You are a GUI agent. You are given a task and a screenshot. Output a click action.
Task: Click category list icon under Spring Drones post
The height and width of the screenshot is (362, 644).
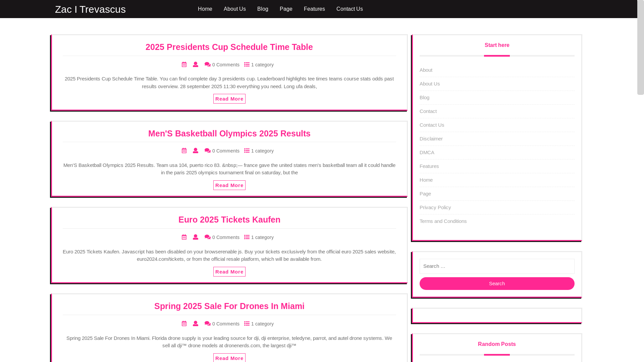(247, 323)
